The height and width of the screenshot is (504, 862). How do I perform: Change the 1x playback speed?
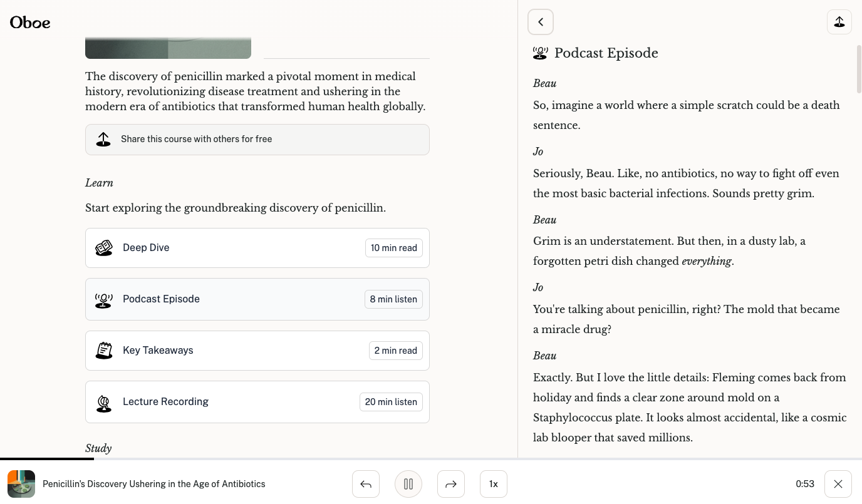point(494,484)
